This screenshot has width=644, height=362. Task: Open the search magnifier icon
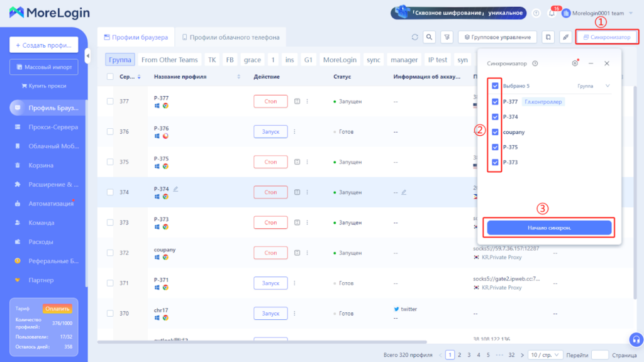(x=430, y=37)
